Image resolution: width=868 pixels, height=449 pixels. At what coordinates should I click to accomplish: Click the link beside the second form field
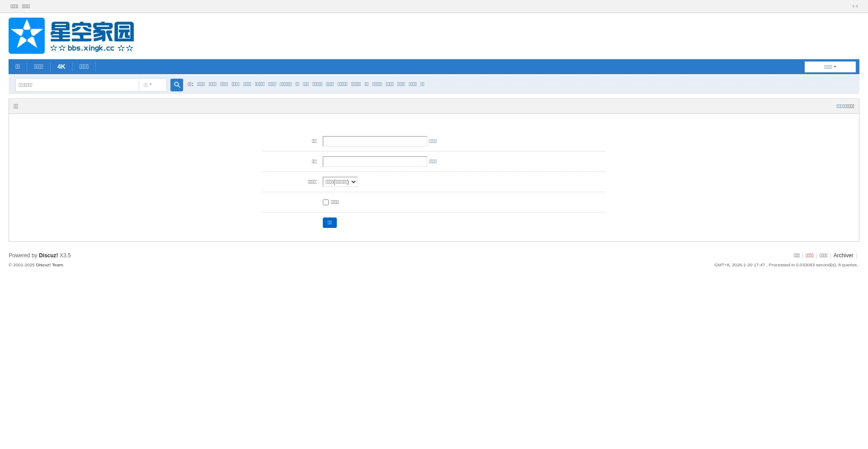pyautogui.click(x=433, y=161)
